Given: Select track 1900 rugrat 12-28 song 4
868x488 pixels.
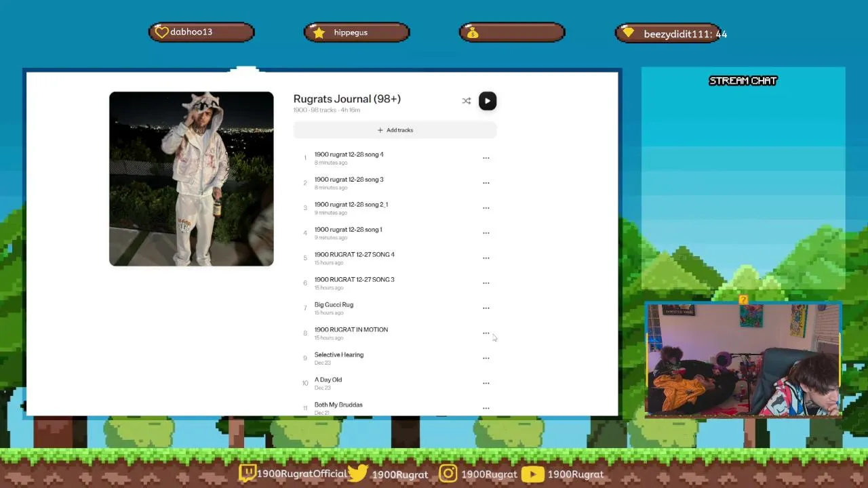Looking at the screenshot, I should 349,155.
